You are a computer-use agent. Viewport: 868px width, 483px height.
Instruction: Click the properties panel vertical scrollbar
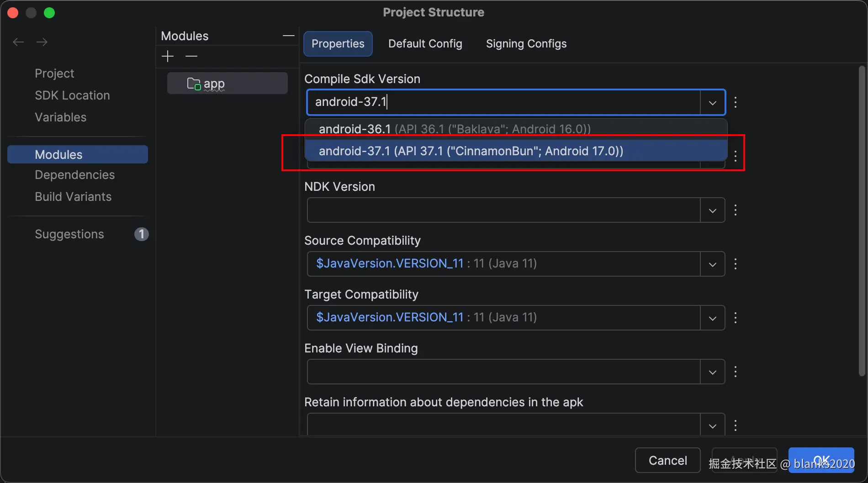(862, 221)
